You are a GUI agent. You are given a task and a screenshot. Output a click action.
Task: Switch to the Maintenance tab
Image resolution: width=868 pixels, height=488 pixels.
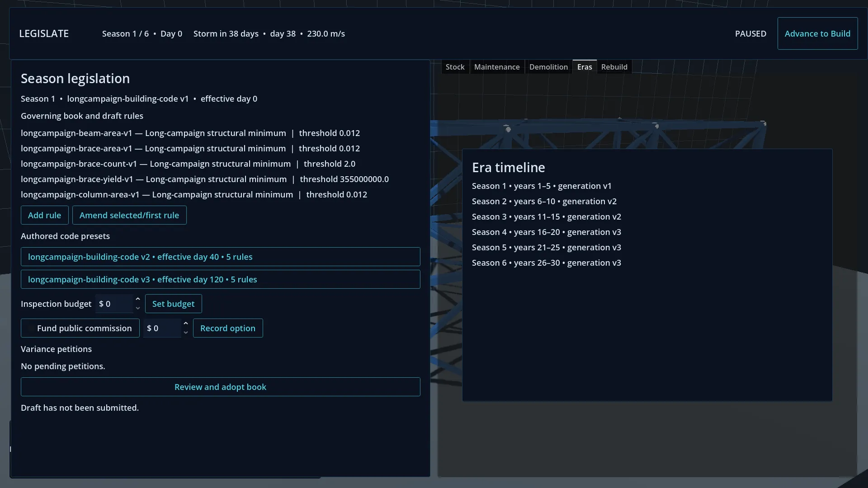[x=497, y=67]
